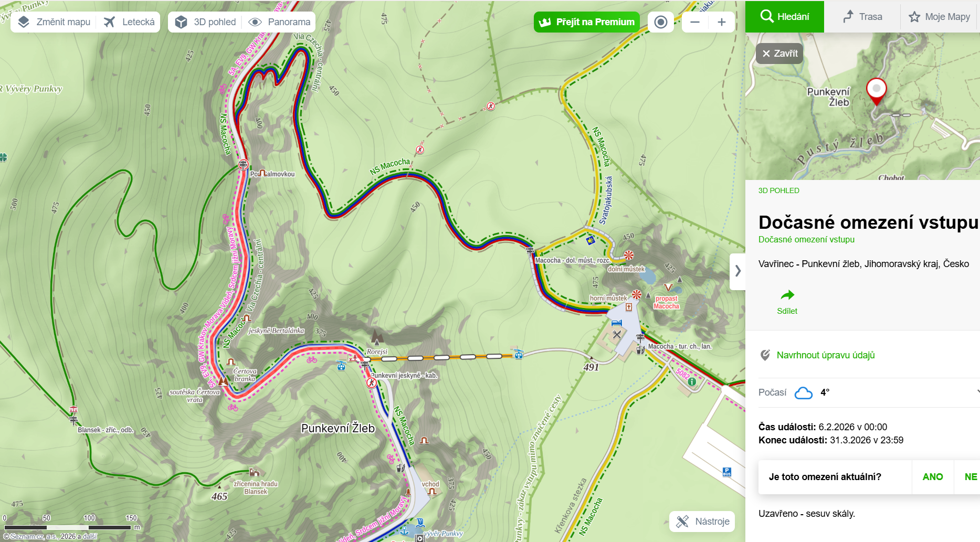
Task: Close the detail with Zavřít button
Action: coord(779,54)
